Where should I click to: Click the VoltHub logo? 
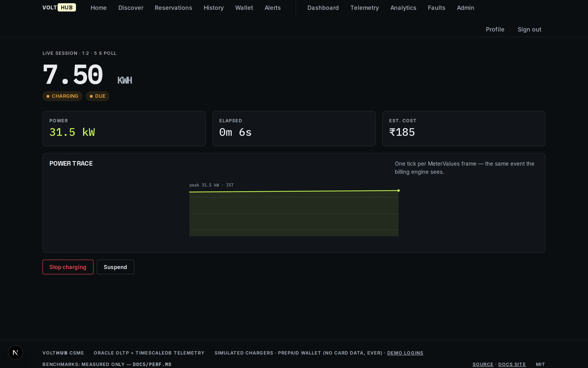(59, 8)
